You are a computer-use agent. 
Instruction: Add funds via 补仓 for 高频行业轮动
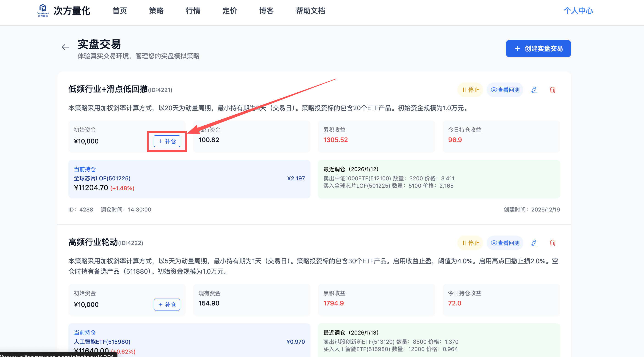(x=167, y=305)
